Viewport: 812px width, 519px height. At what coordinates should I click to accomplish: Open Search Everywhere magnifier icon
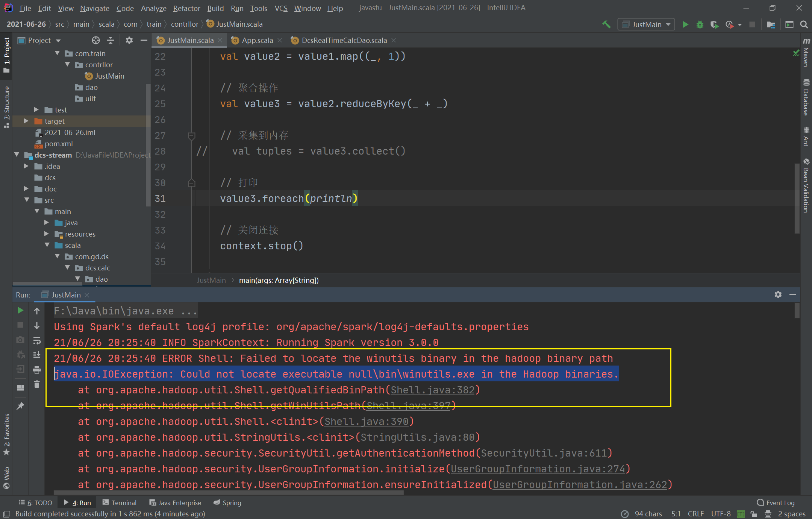pyautogui.click(x=804, y=24)
